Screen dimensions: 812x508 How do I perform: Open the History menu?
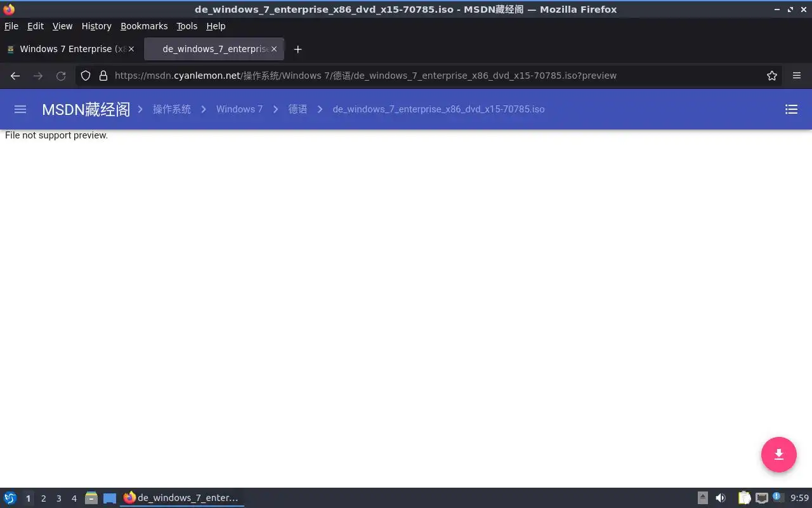[96, 26]
